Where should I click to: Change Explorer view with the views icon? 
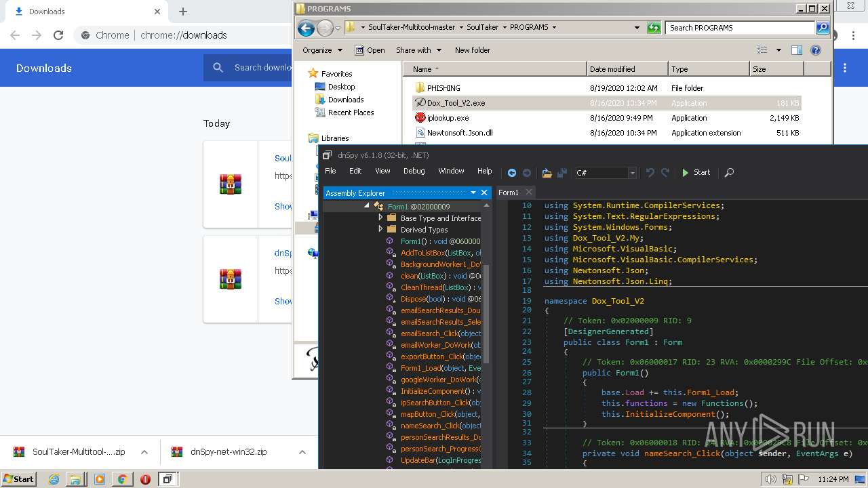762,50
